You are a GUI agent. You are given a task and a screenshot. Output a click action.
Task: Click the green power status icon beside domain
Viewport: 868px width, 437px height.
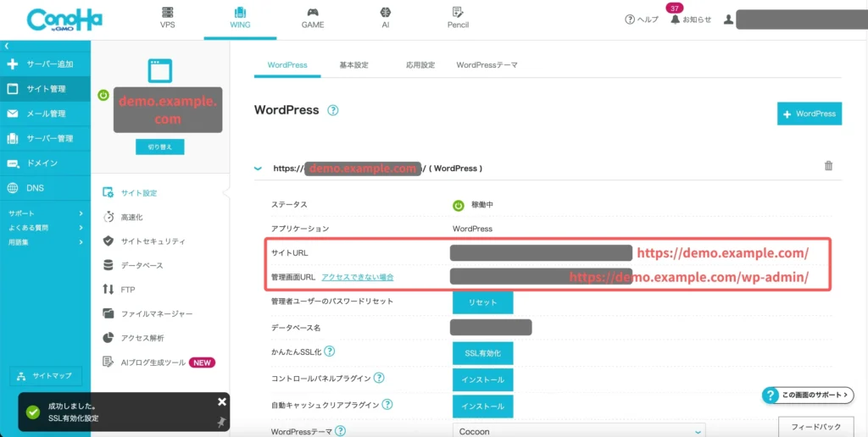[103, 95]
